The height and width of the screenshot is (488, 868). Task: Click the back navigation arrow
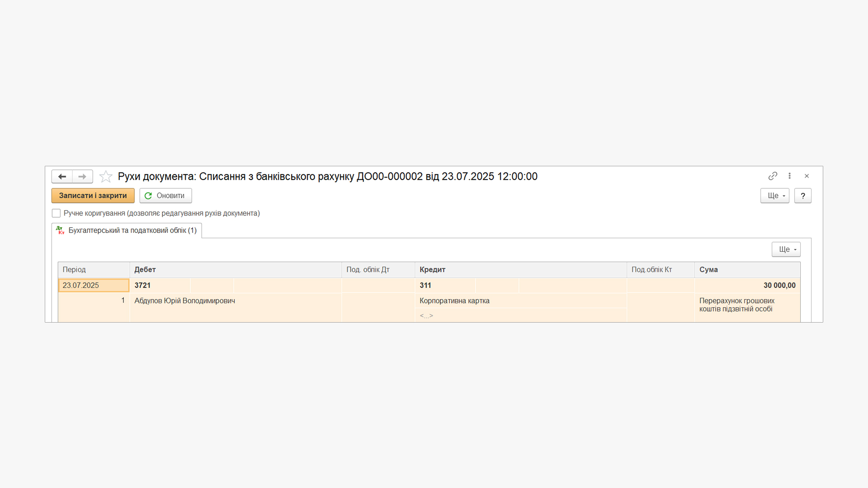pos(62,176)
